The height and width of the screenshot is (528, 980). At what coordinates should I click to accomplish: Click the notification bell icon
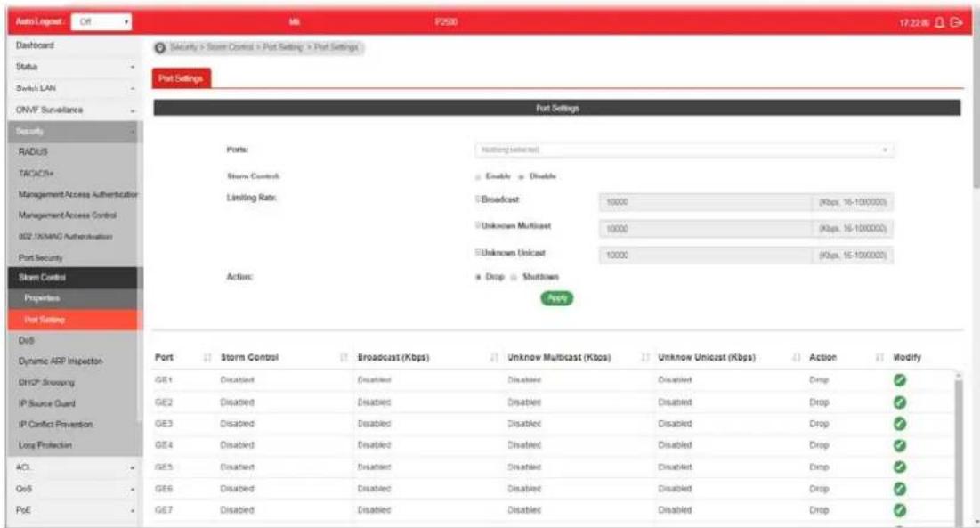(939, 22)
